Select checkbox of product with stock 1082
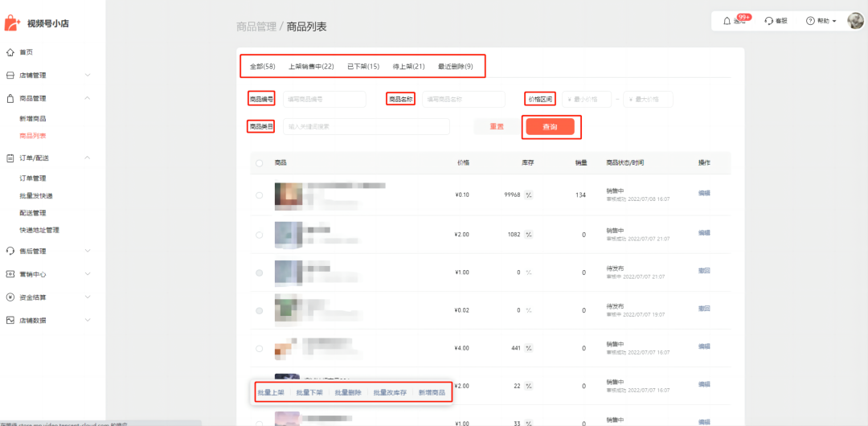Viewport: 868px width, 426px height. coord(259,235)
